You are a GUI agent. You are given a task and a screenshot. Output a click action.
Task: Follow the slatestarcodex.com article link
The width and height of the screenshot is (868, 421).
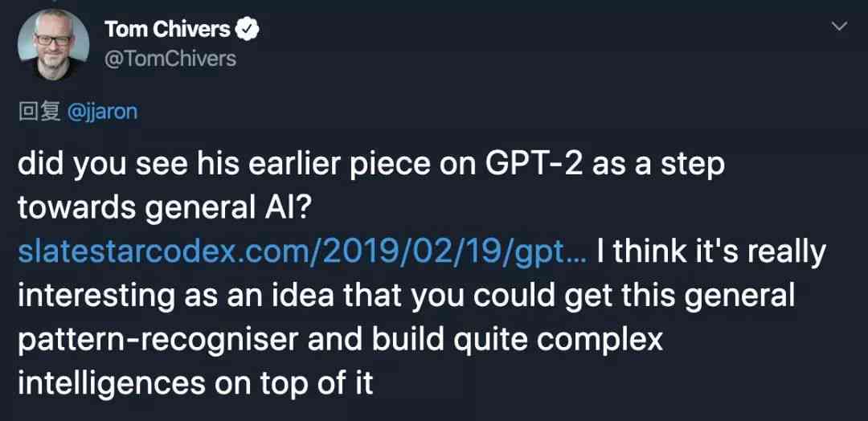click(x=302, y=253)
